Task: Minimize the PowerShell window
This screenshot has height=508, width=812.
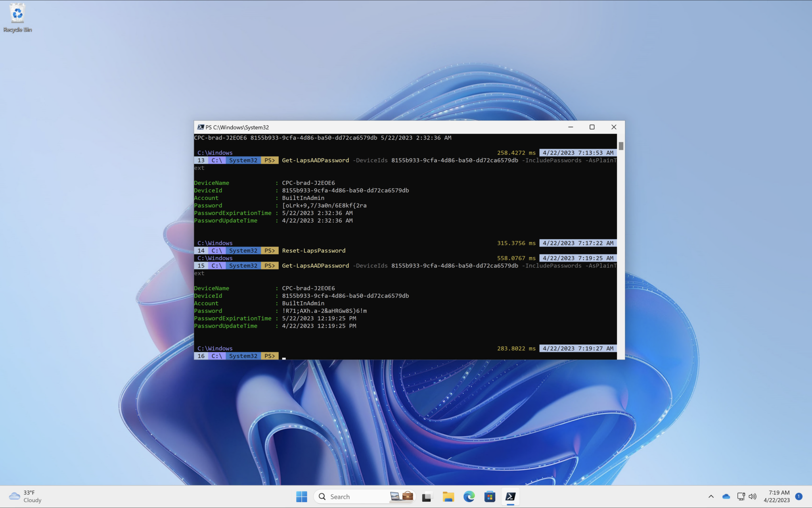Action: (571, 127)
